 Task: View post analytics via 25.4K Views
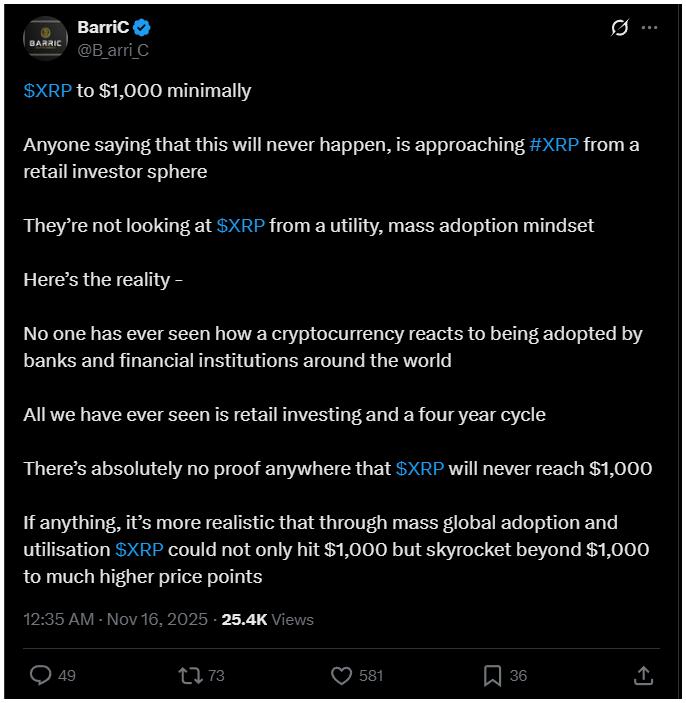click(x=267, y=619)
